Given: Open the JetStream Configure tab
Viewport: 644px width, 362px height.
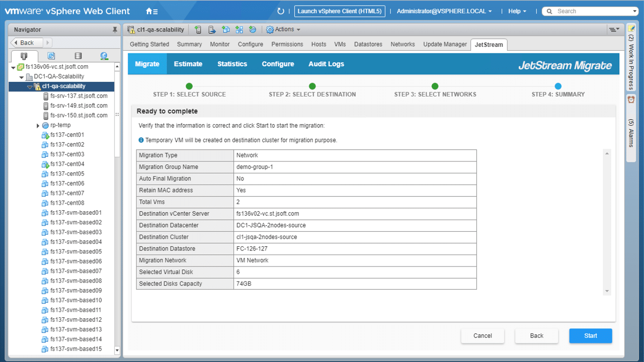Looking at the screenshot, I should pyautogui.click(x=278, y=64).
